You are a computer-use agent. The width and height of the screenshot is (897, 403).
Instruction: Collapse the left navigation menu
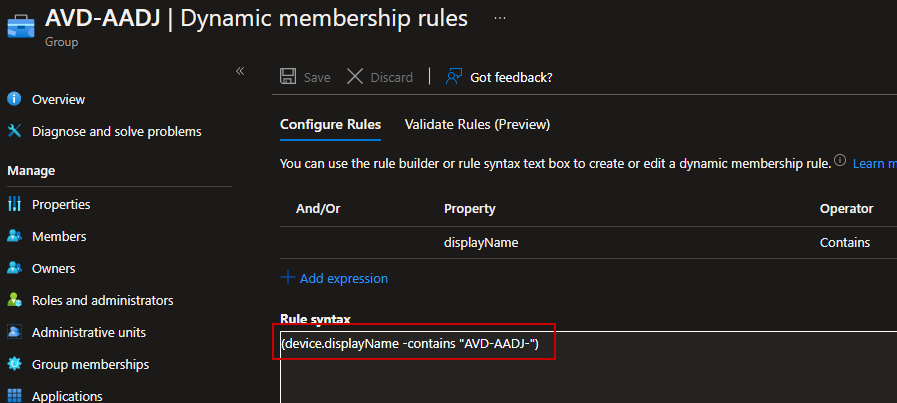coord(240,71)
